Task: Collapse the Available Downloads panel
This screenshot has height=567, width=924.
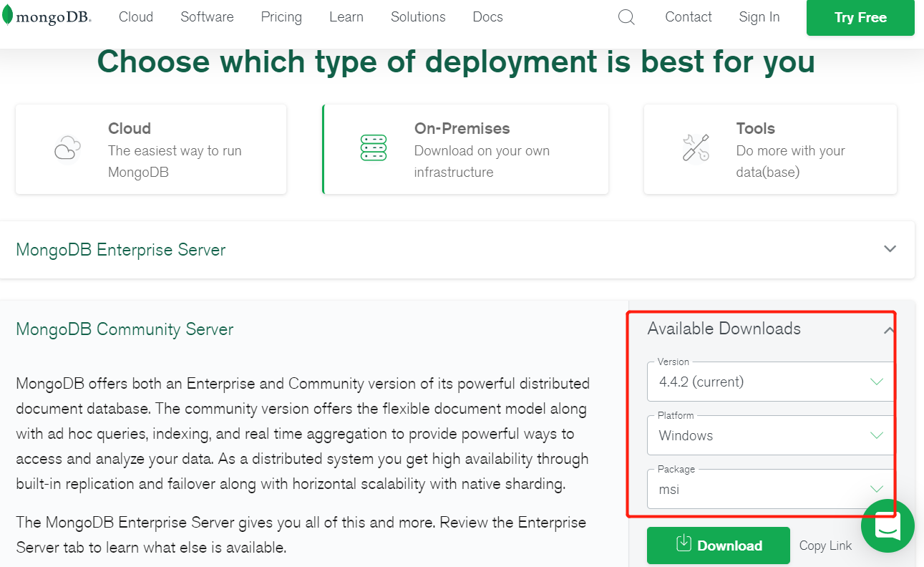Action: pos(889,330)
